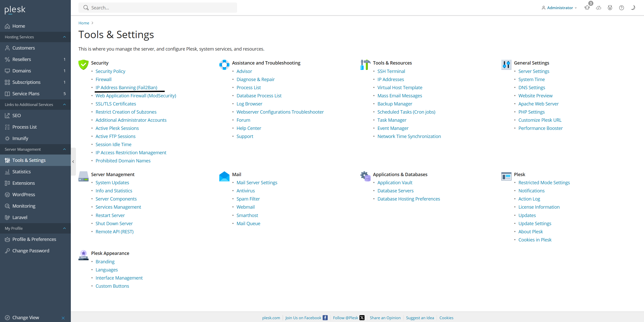Click the sidebar Monitoring icon

pyautogui.click(x=7, y=206)
